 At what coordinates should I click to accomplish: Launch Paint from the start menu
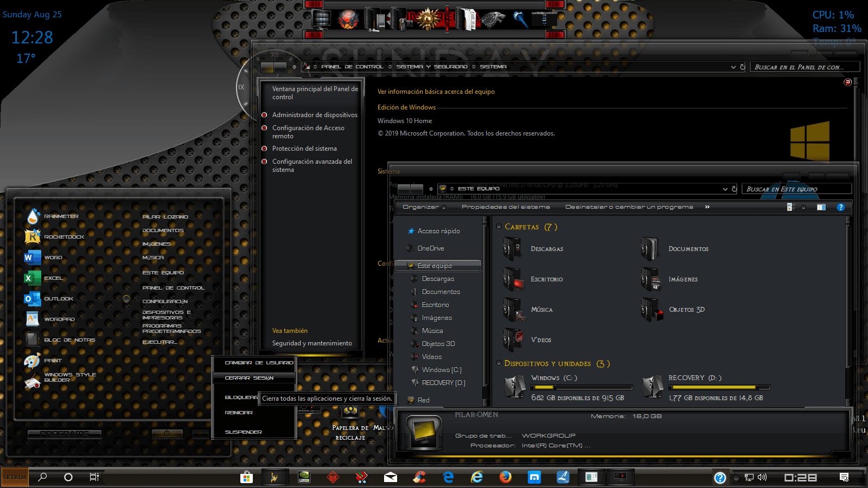(43, 361)
